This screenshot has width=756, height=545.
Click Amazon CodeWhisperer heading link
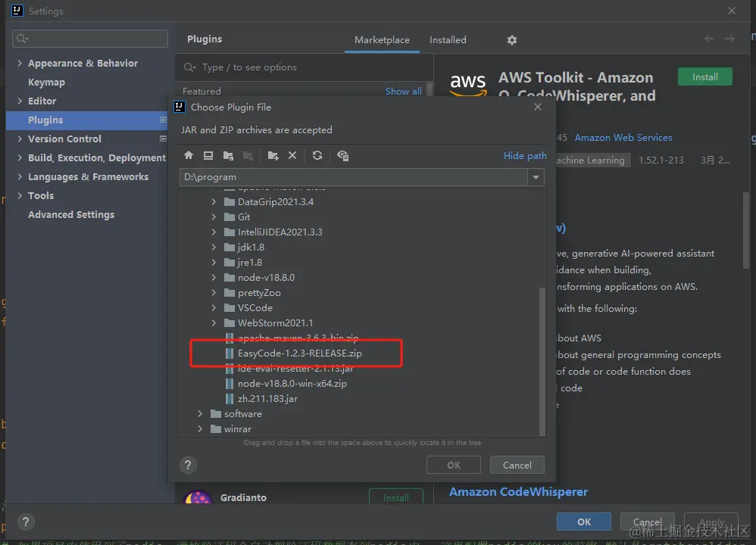click(x=518, y=491)
